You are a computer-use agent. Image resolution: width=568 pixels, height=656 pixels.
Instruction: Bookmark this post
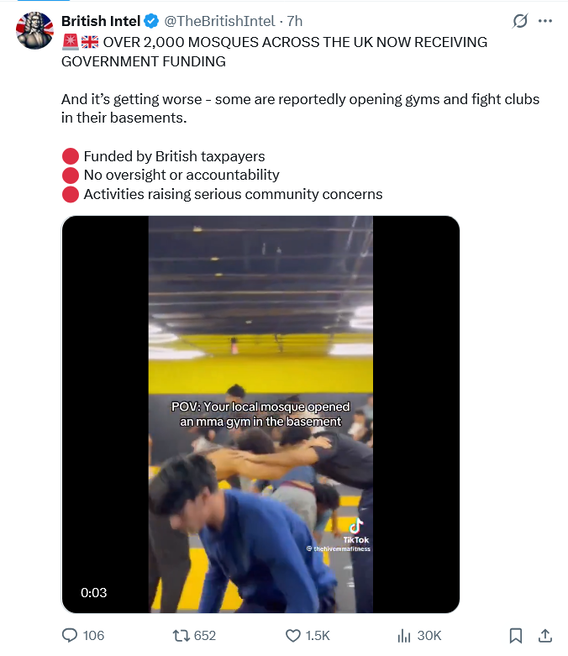coord(515,636)
